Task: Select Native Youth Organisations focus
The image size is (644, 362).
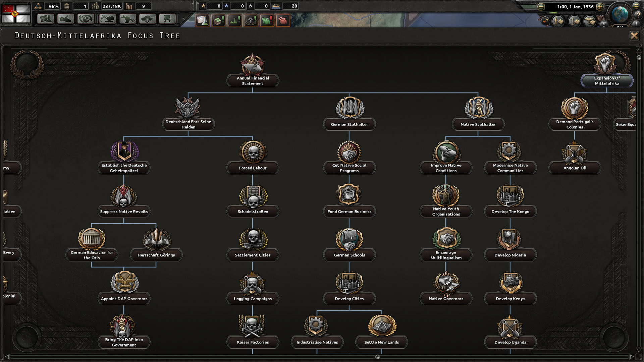Action: pos(446,201)
